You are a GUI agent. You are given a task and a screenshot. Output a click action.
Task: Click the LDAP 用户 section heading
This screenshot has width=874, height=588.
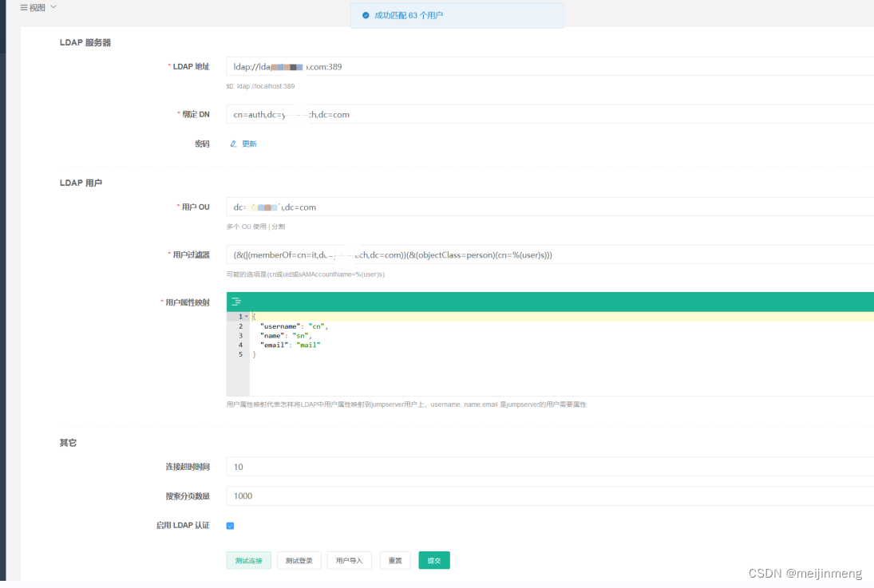coord(81,183)
